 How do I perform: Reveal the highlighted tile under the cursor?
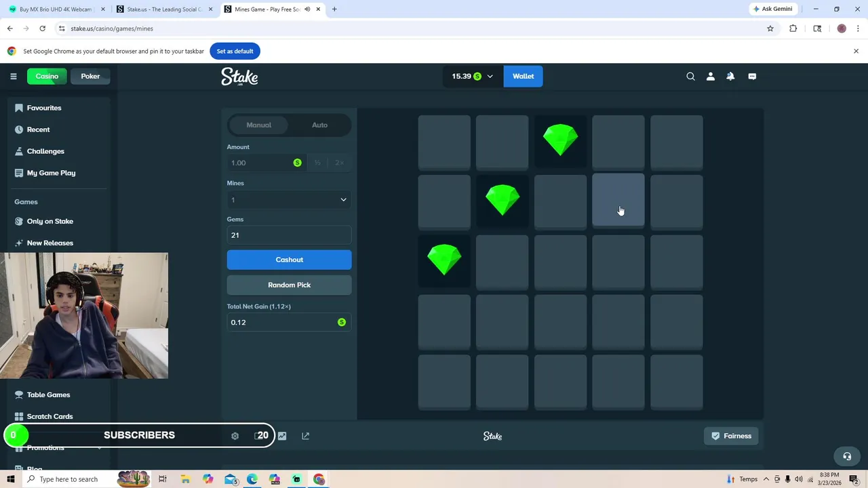(618, 201)
